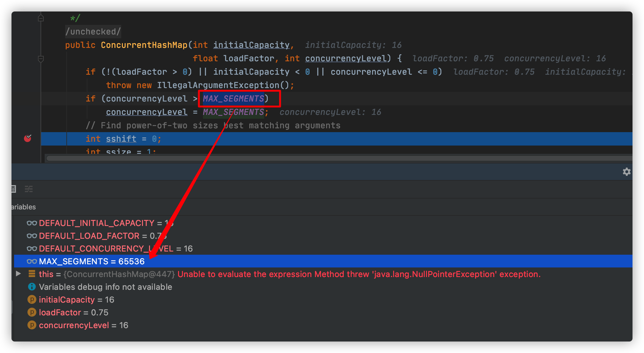Screen dimensions: 644x353
Task: Select the initialCapacity = 16 parameter row
Action: click(x=323, y=299)
